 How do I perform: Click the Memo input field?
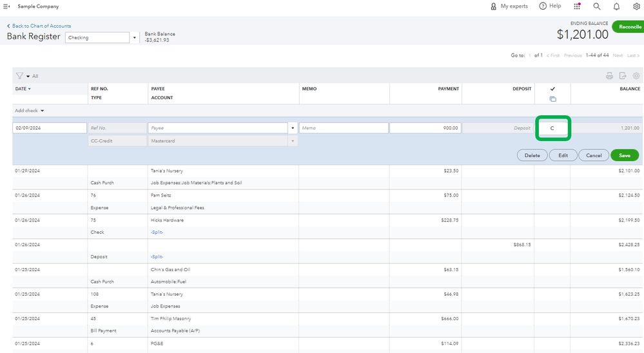(x=343, y=128)
